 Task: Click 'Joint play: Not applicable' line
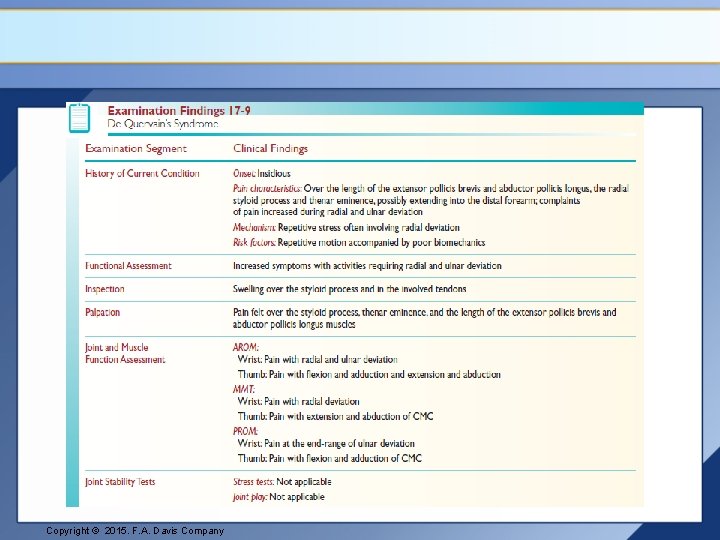[x=279, y=497]
